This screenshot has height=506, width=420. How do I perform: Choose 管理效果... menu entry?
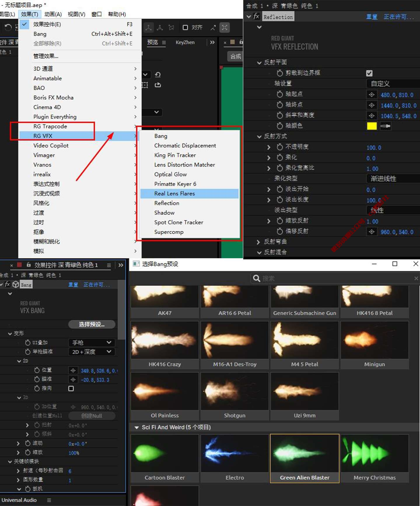pos(80,56)
